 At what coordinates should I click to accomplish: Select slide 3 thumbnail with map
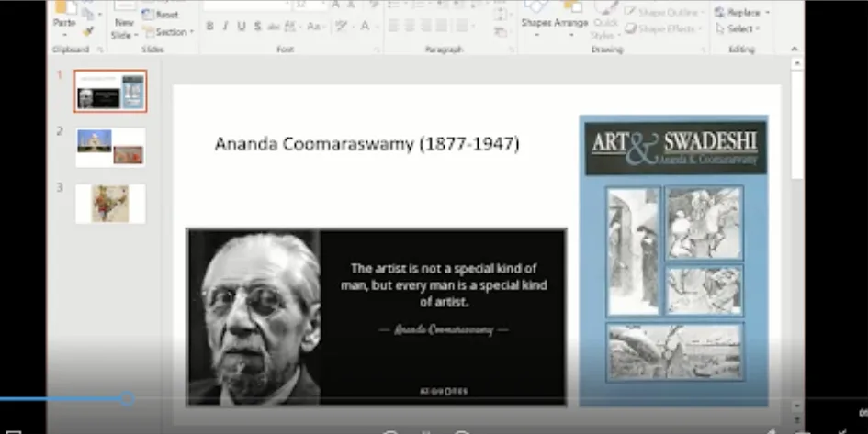point(111,204)
